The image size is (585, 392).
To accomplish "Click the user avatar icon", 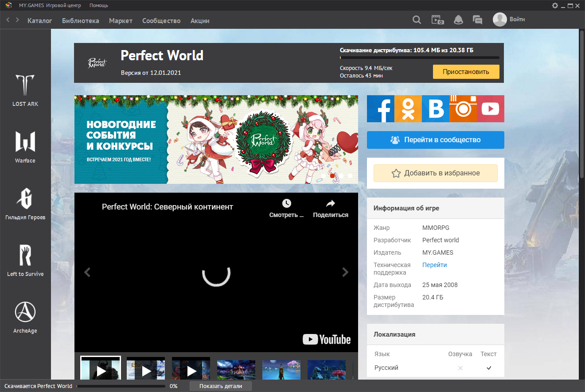I will pos(500,19).
